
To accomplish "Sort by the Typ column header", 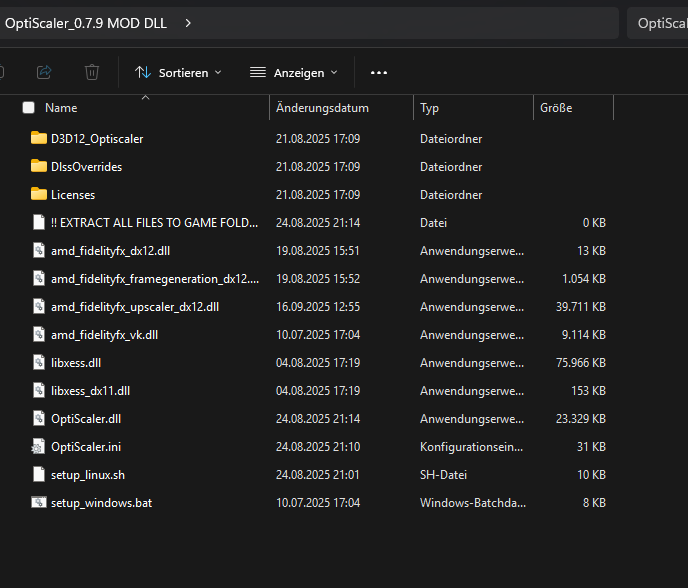I will point(429,108).
